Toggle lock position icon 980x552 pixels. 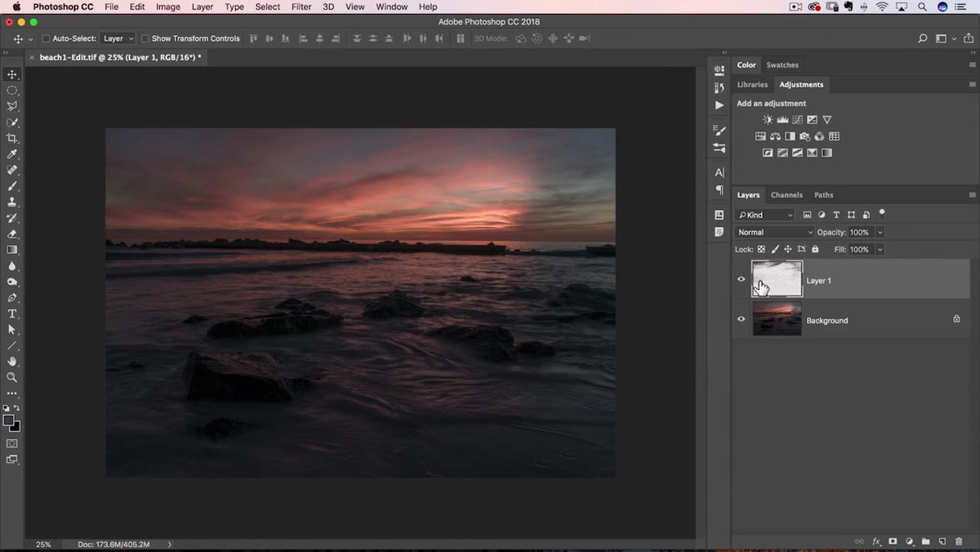point(788,250)
